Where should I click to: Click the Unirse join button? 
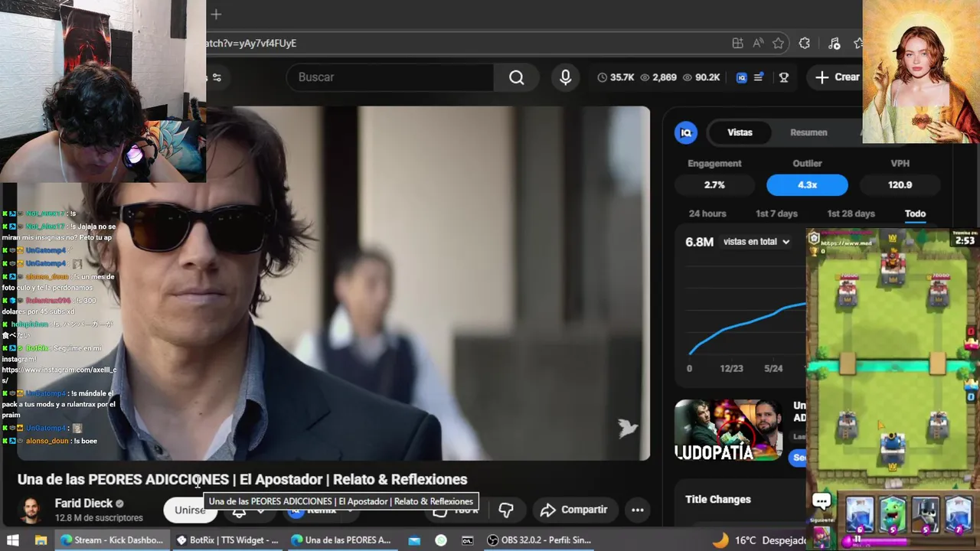189,510
